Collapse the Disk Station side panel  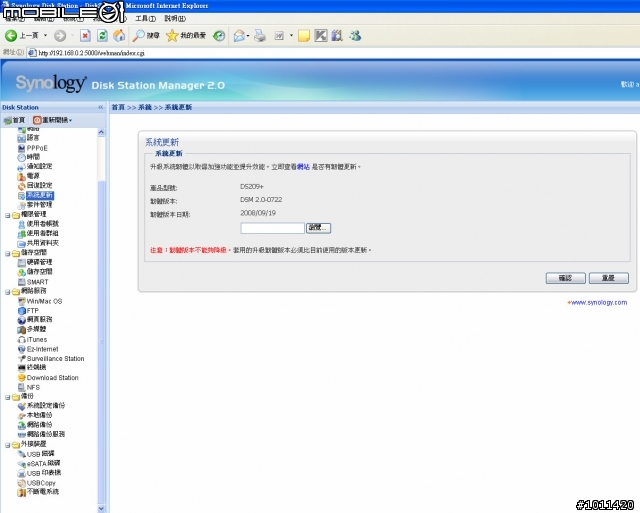pos(100,107)
